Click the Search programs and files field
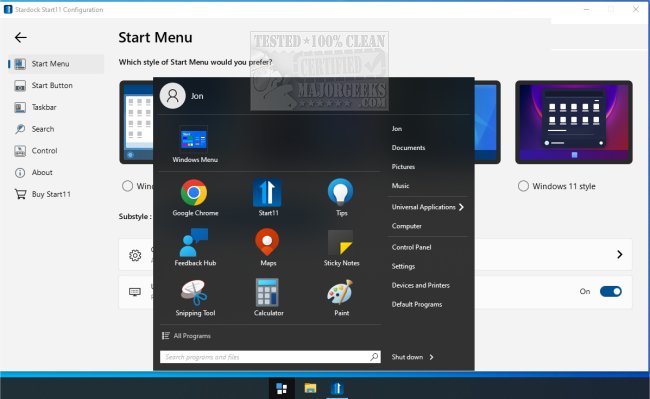The width and height of the screenshot is (650, 399). [x=270, y=357]
